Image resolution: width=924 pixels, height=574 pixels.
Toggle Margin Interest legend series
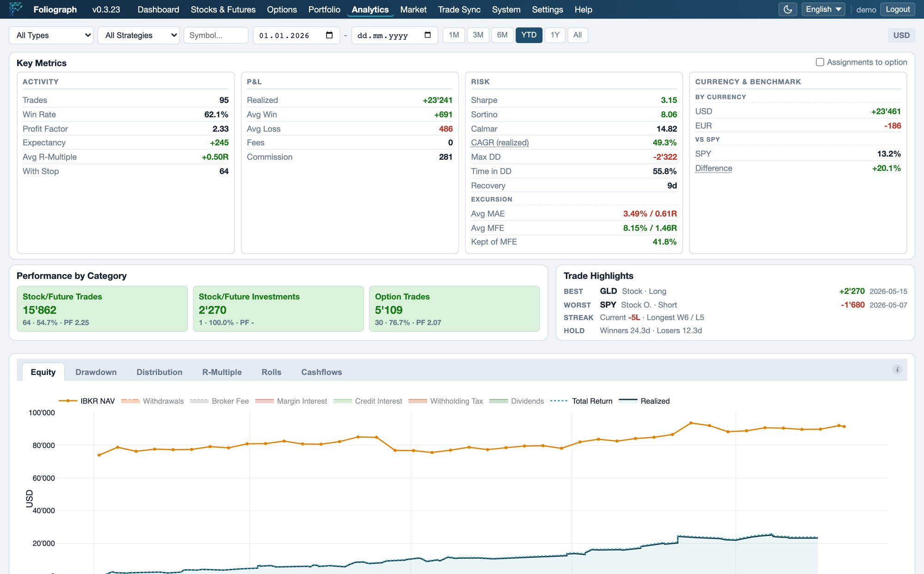pyautogui.click(x=291, y=401)
